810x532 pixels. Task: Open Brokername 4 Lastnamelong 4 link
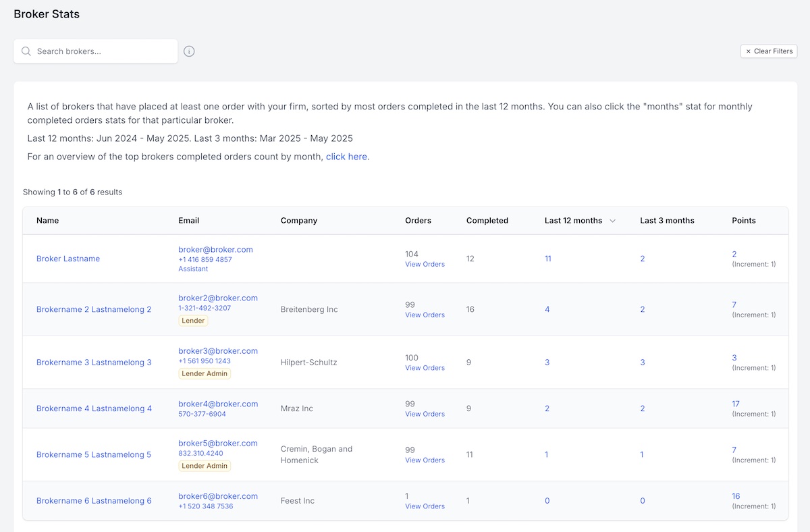point(94,408)
